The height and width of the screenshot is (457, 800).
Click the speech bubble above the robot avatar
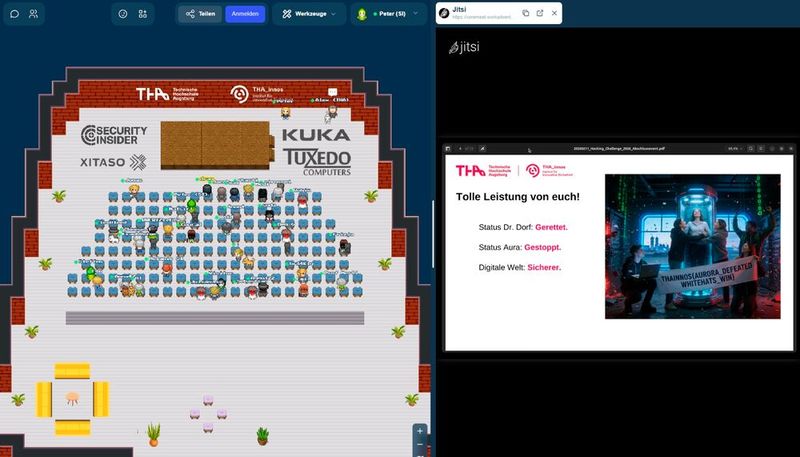333,92
